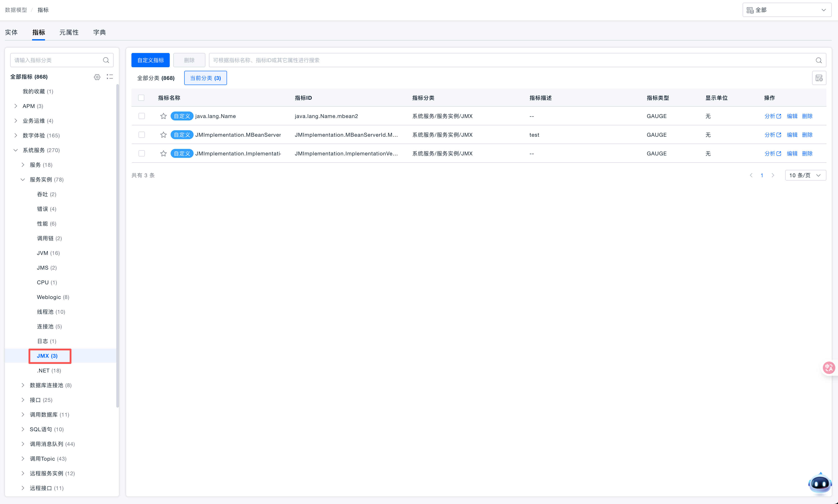Click into the metric name/ID search field
Image resolution: width=838 pixels, height=504 pixels.
[510, 60]
